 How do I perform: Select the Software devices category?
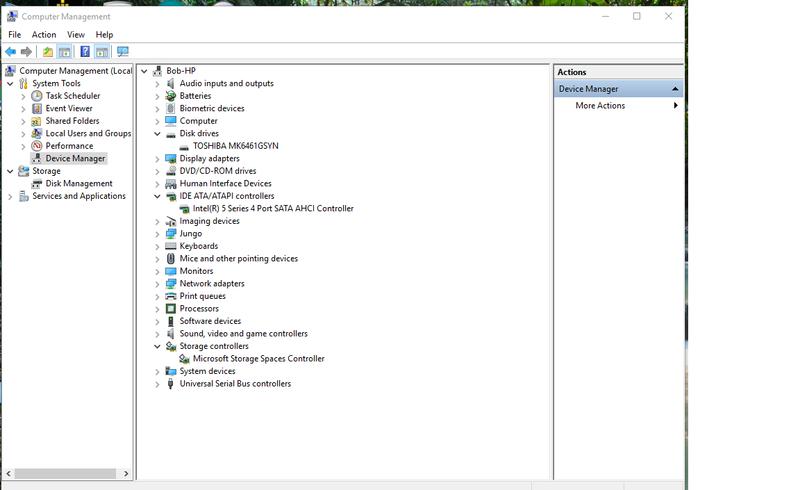point(210,321)
